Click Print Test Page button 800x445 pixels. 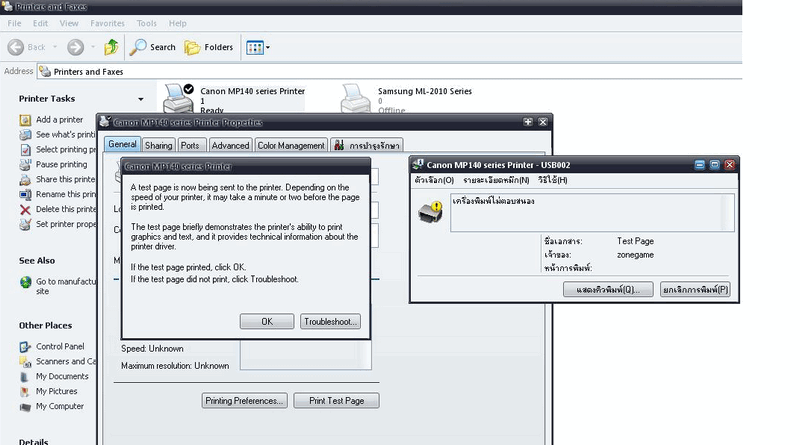[x=336, y=401]
